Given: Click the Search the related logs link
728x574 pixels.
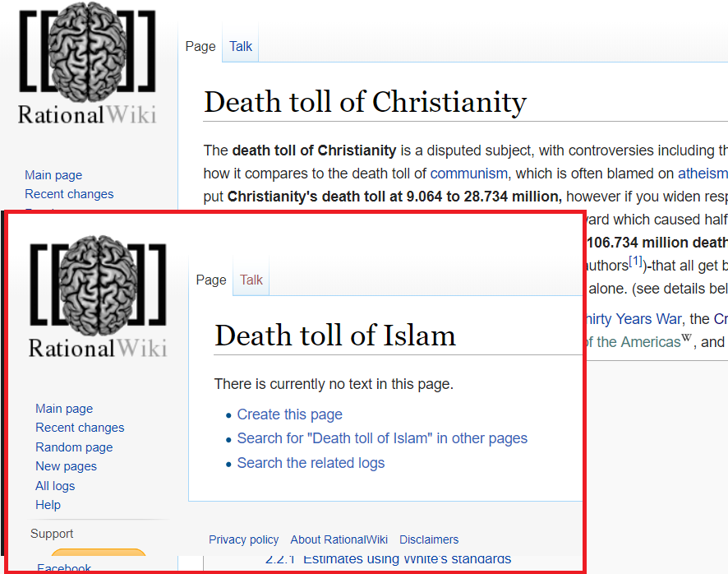Looking at the screenshot, I should [311, 463].
